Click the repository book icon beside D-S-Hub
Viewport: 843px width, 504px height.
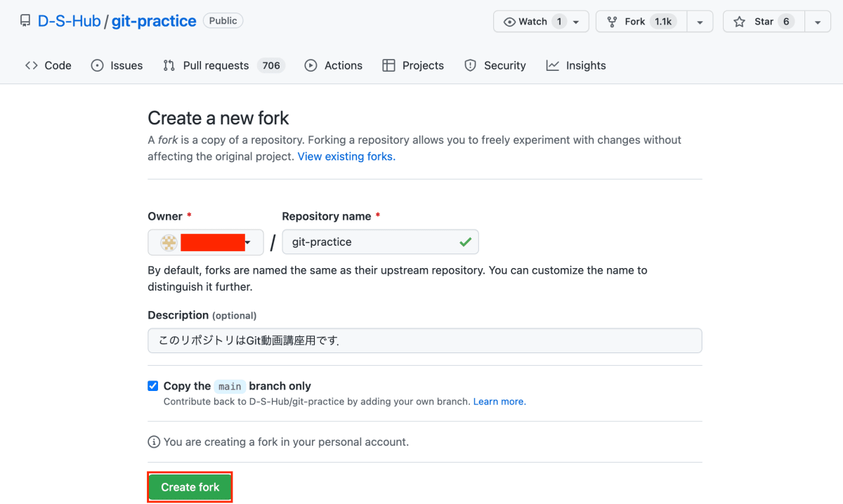[25, 21]
